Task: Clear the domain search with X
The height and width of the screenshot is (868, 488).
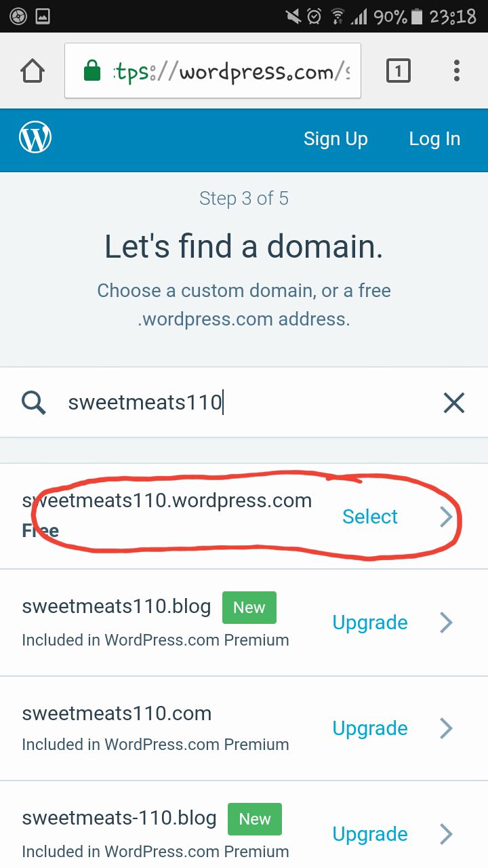Action: [453, 403]
